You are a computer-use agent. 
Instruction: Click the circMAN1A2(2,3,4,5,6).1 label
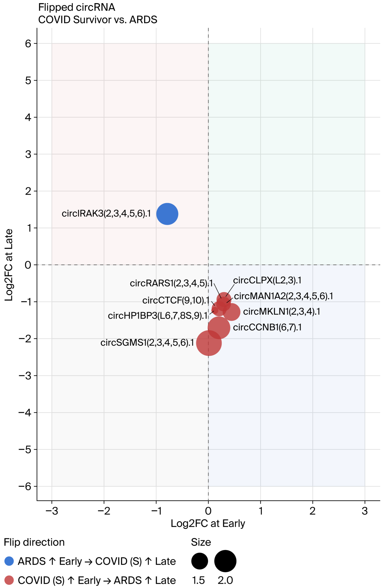[x=283, y=296]
